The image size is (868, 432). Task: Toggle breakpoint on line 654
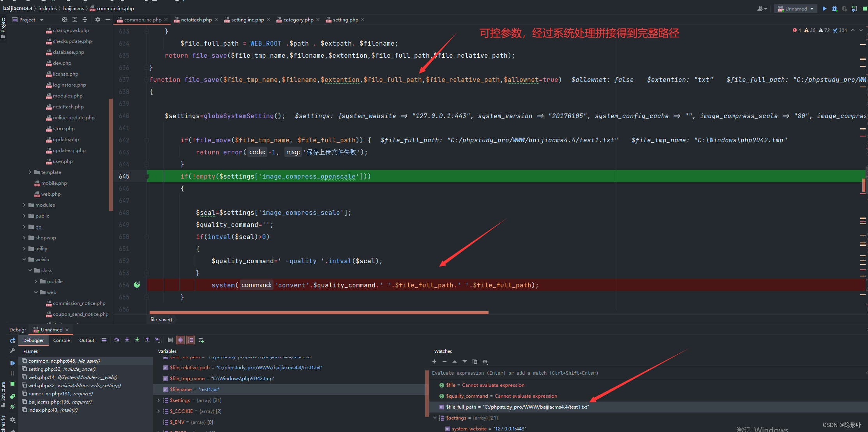pos(137,285)
